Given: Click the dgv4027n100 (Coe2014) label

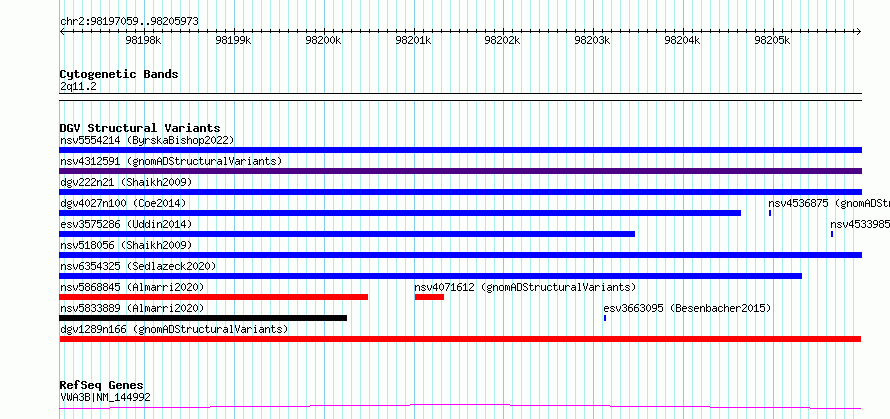Looking at the screenshot, I should point(123,203).
